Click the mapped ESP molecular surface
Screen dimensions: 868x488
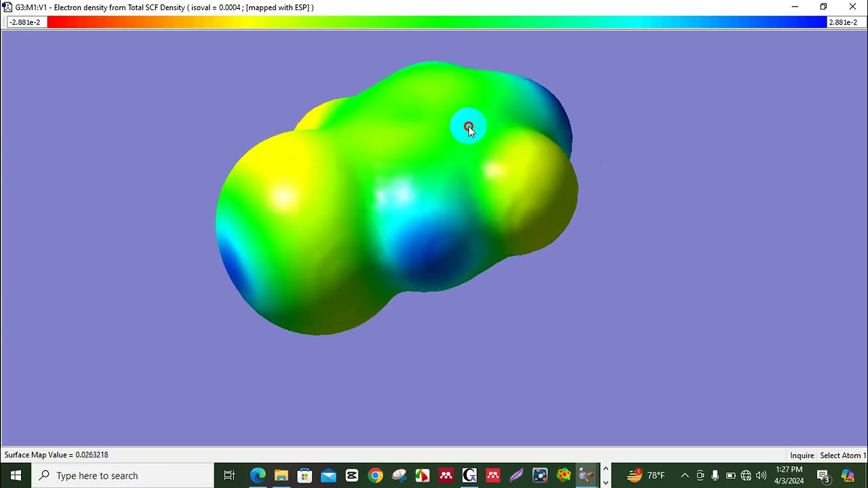point(397,197)
